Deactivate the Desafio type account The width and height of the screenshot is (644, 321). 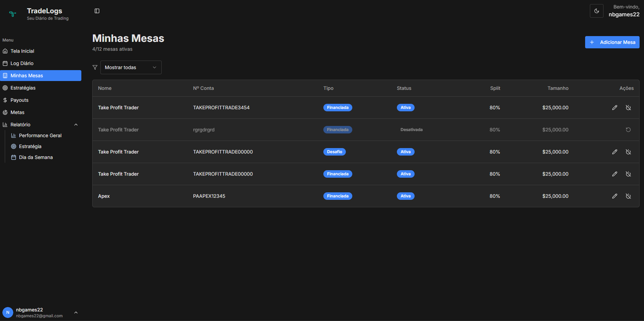[628, 152]
